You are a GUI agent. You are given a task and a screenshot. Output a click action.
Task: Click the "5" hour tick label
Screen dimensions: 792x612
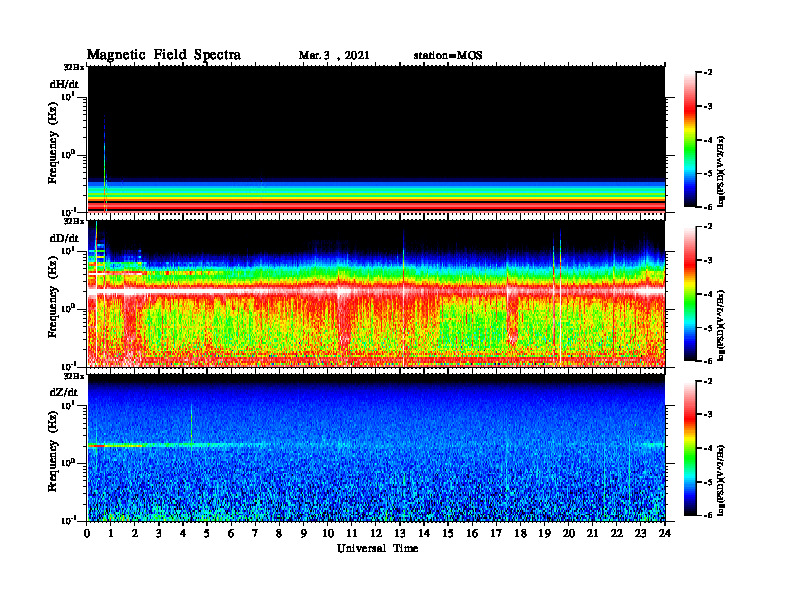click(x=207, y=533)
